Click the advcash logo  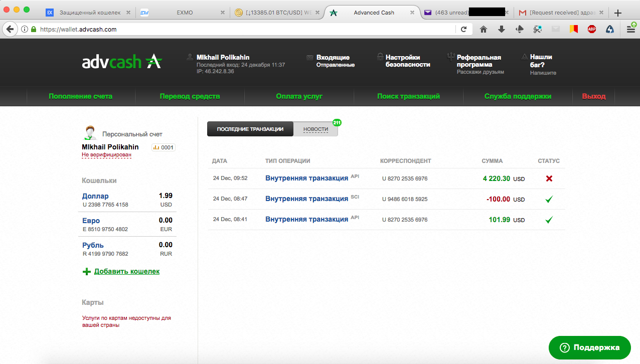pos(121,62)
